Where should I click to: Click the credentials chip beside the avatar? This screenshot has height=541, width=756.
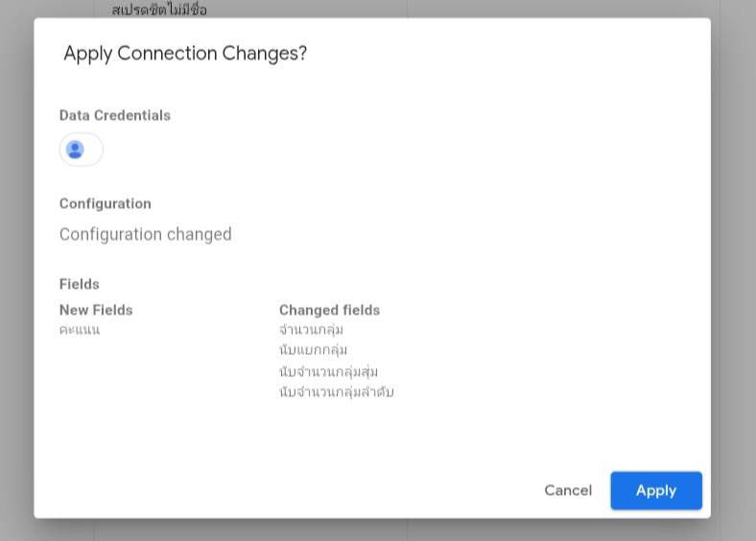94,150
